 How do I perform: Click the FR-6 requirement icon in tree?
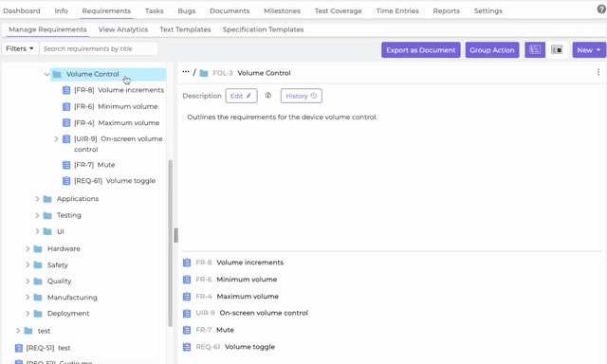66,106
